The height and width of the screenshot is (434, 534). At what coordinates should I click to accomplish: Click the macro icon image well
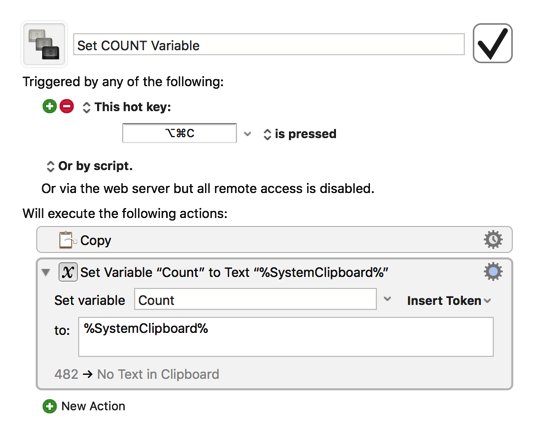coord(44,44)
